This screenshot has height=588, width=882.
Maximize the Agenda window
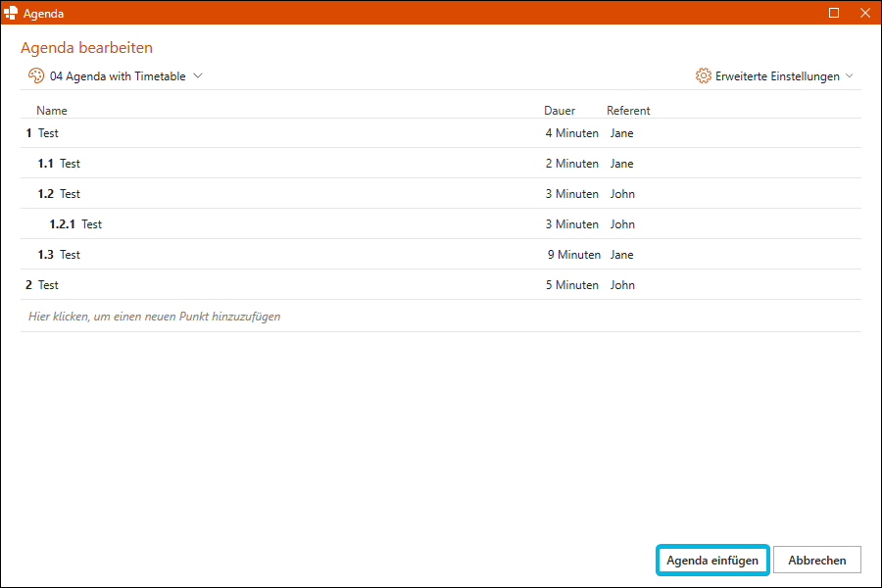coord(834,13)
